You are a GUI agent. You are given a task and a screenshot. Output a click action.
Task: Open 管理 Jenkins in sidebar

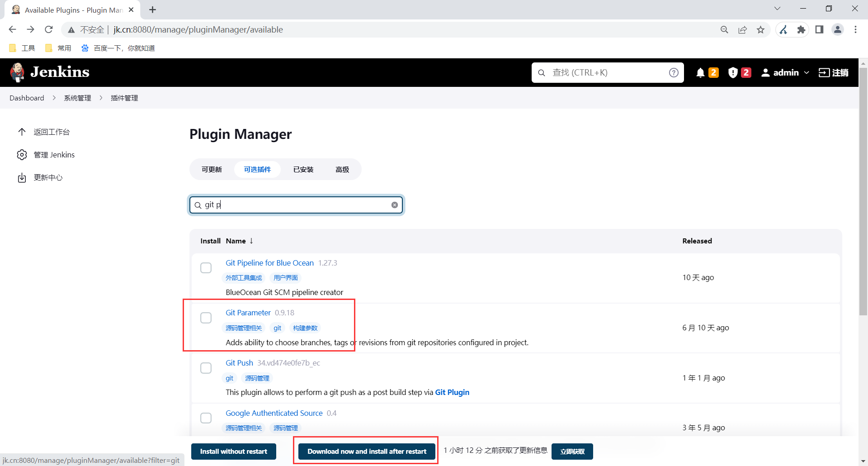(x=46, y=155)
